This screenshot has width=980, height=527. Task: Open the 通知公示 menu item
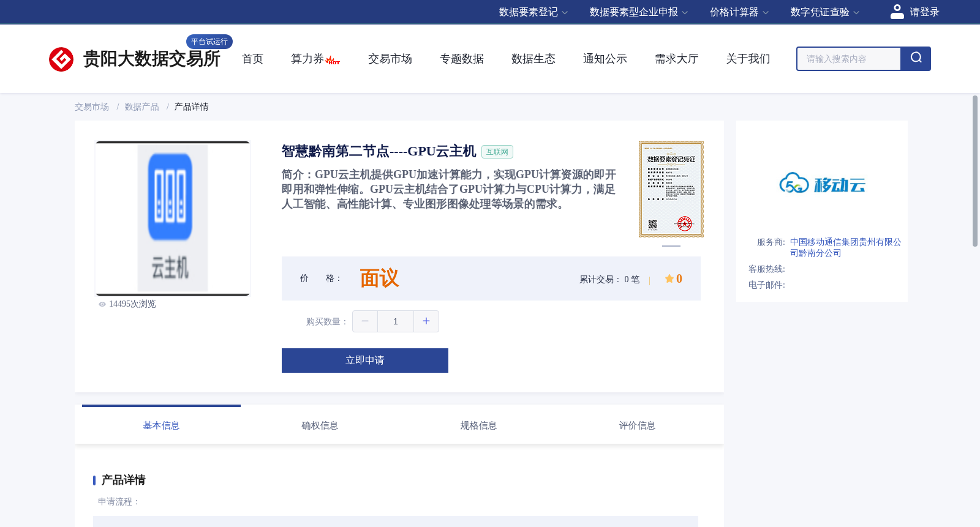[x=605, y=59]
